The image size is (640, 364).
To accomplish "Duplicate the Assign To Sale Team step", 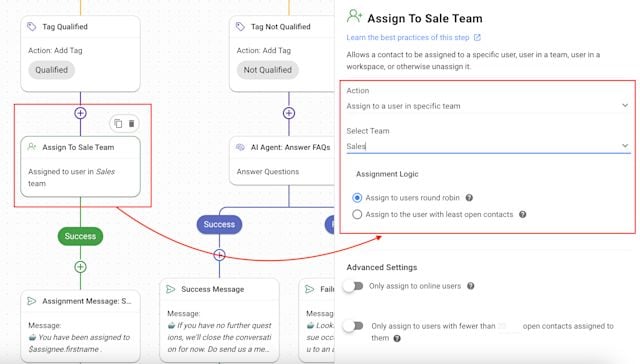I will 118,123.
